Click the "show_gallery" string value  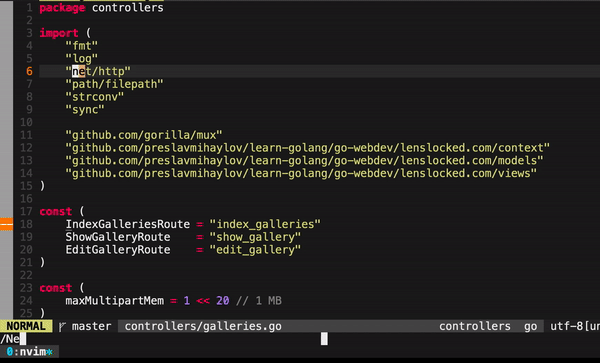[x=255, y=237]
